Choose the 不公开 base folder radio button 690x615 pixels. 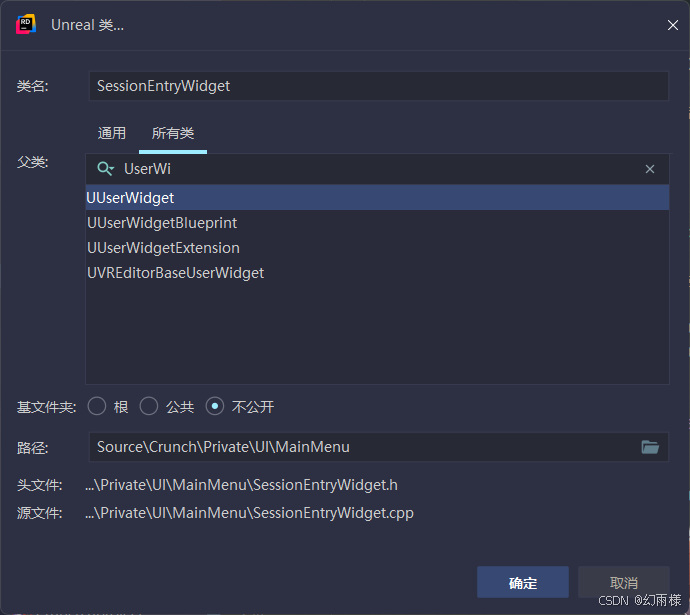pos(215,406)
